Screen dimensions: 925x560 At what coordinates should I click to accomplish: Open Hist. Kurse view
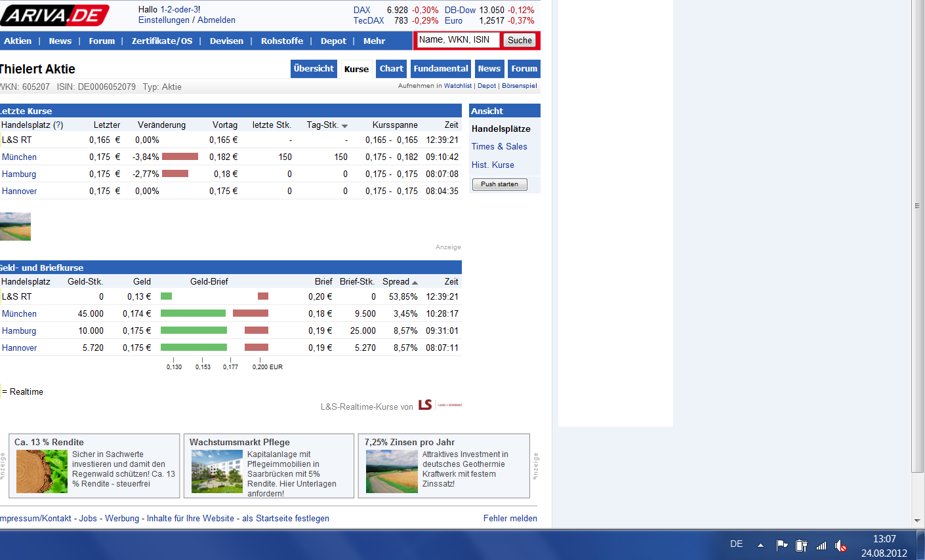493,165
